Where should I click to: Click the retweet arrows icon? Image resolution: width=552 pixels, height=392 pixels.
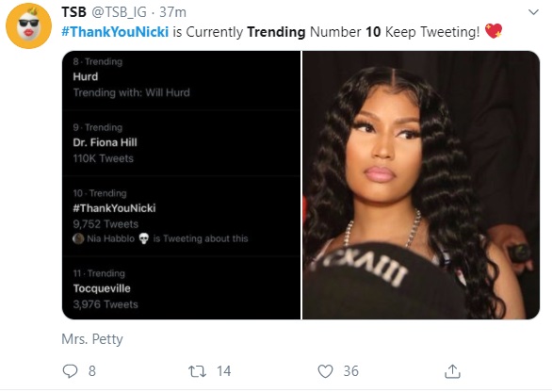[x=197, y=371]
